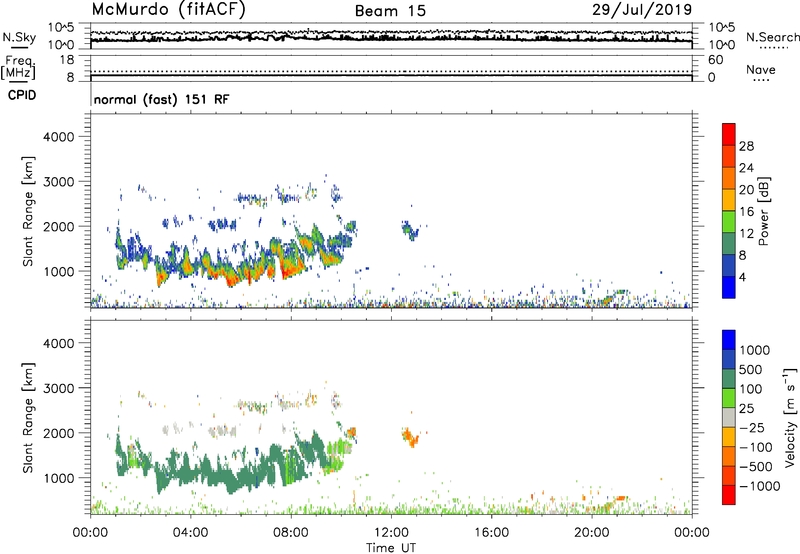Click the 18 label on frequency axis
Viewport: 800px width, 554px height.
pyautogui.click(x=67, y=60)
